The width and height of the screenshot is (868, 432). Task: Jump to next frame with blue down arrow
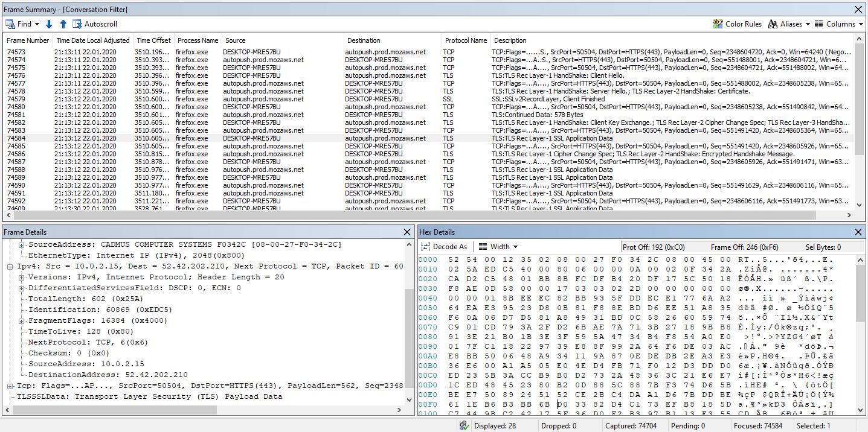click(x=49, y=24)
